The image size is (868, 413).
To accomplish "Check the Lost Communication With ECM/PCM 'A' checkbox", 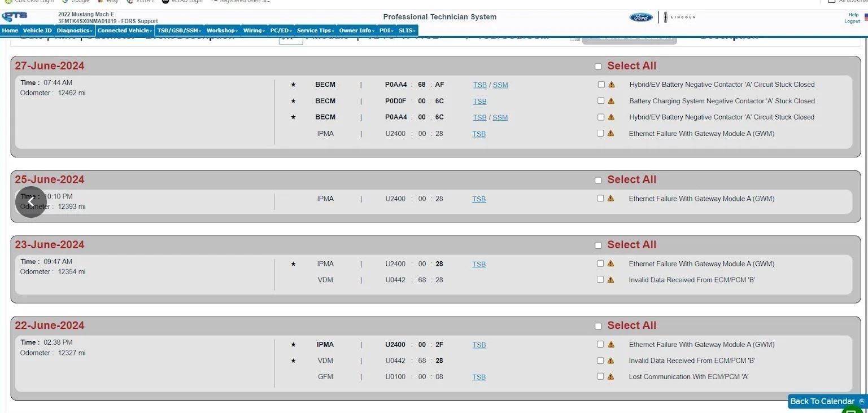I will point(600,376).
